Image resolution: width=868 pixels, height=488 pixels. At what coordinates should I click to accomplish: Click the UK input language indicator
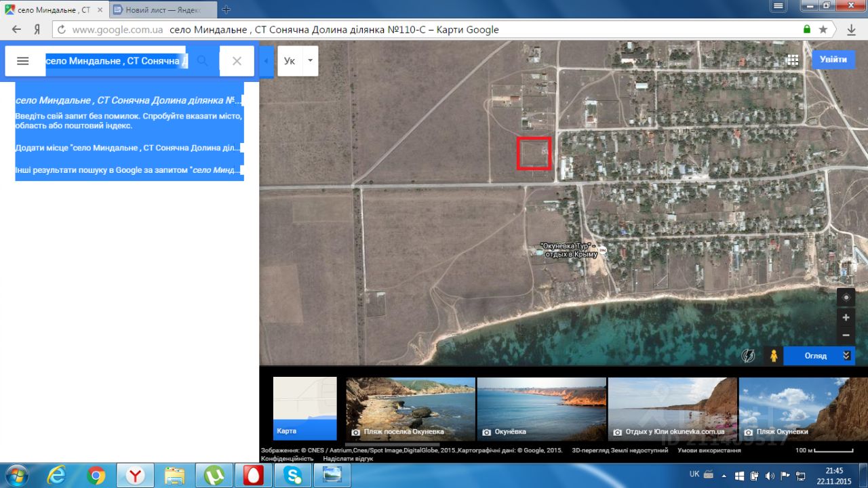click(x=694, y=474)
